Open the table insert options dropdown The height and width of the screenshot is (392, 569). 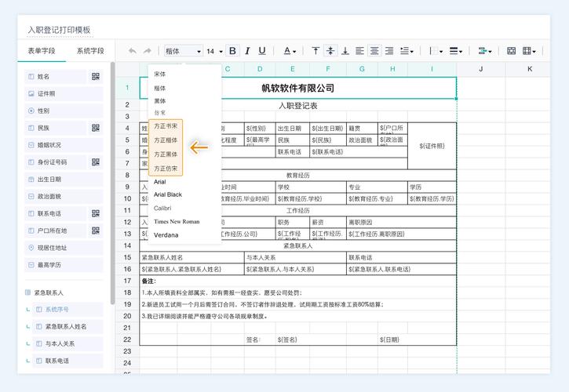(x=529, y=51)
